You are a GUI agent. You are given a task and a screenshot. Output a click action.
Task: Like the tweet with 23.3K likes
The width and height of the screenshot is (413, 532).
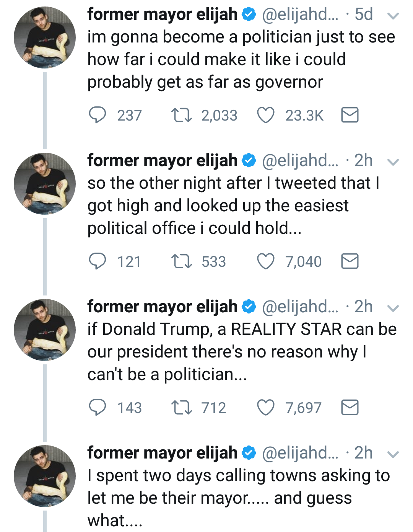265,115
